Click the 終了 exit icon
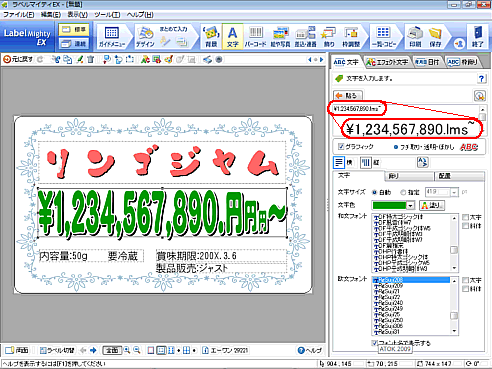This screenshot has height=369, width=492. (x=478, y=37)
